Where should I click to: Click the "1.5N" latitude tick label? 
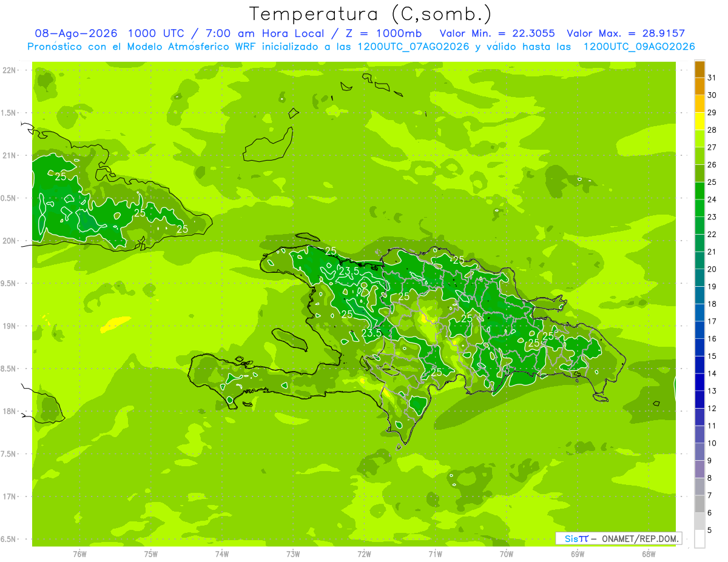(x=9, y=113)
